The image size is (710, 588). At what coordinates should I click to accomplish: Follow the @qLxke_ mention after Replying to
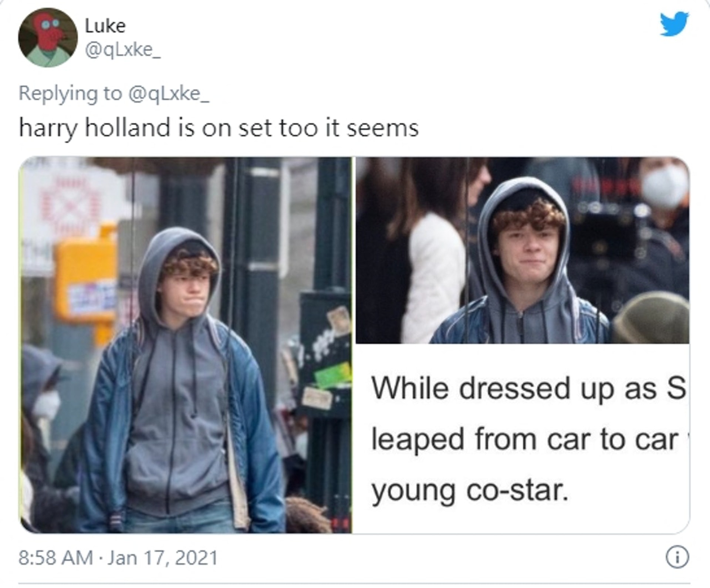pos(169,93)
